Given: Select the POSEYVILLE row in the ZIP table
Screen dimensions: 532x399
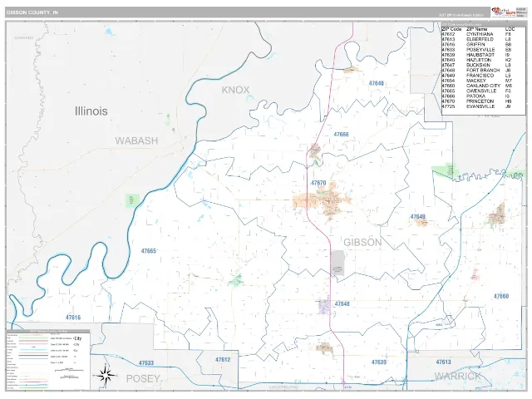Looking at the screenshot, I should click(476, 50).
